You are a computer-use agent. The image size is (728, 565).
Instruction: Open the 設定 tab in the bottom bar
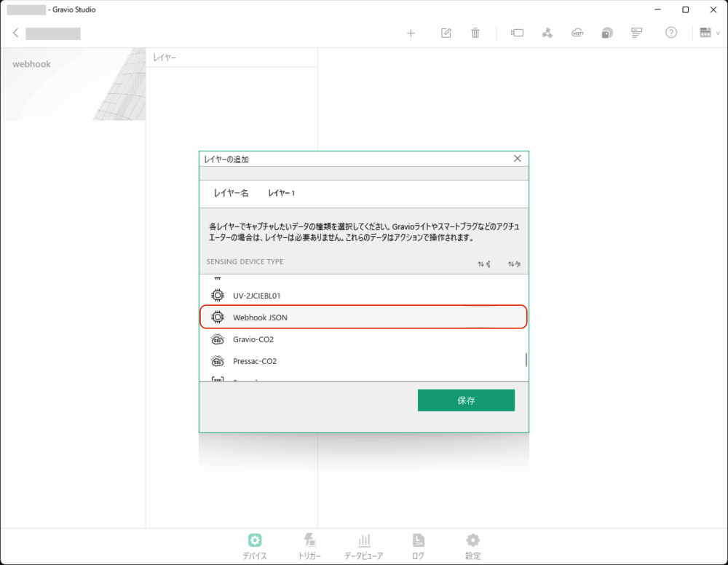[x=472, y=545]
